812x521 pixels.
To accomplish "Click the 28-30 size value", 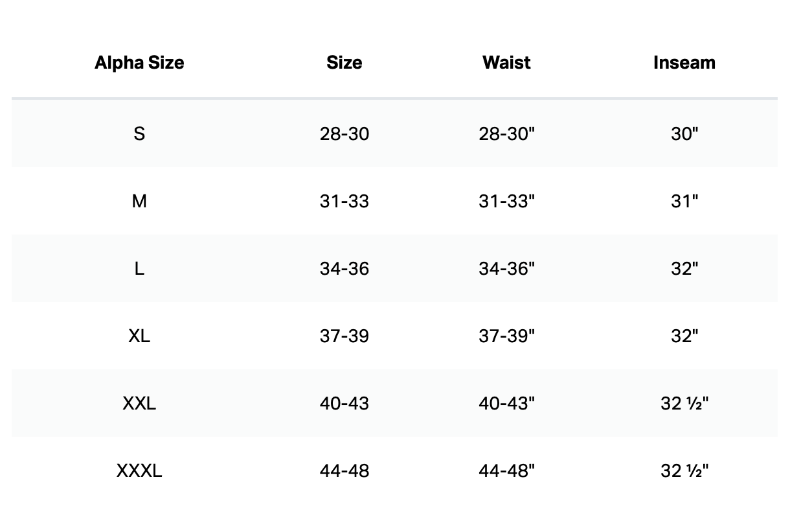I will 344,134.
